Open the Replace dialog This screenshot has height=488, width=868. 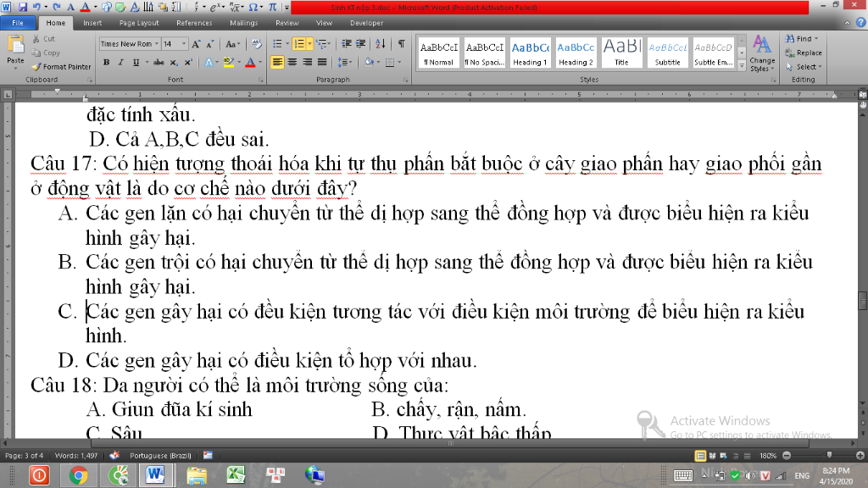click(804, 53)
